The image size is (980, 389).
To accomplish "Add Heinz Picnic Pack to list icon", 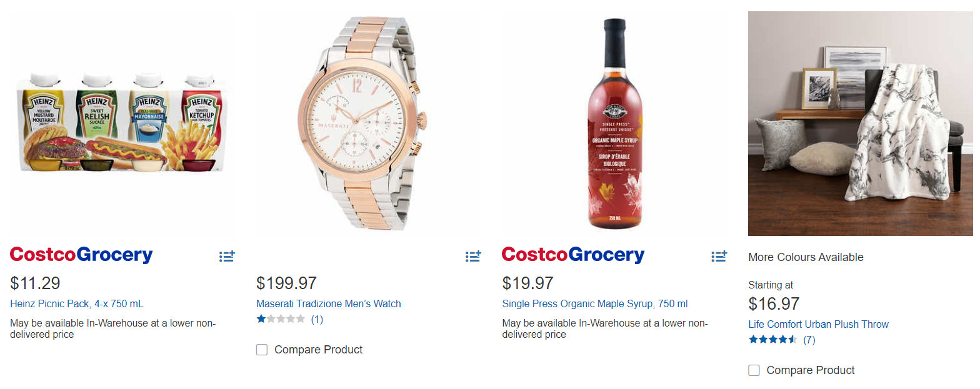I will click(227, 256).
